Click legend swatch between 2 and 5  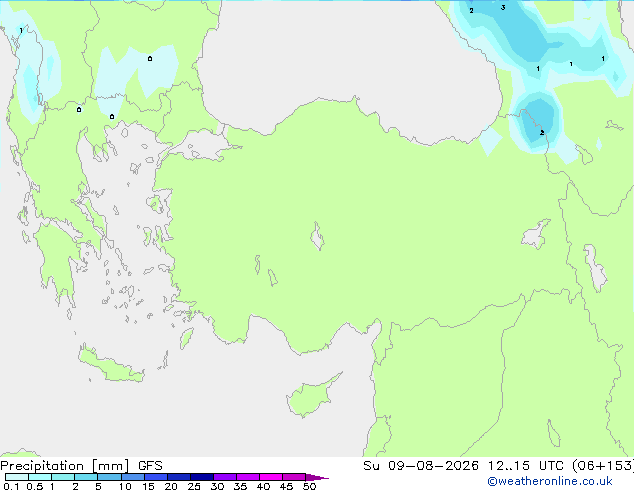86,477
